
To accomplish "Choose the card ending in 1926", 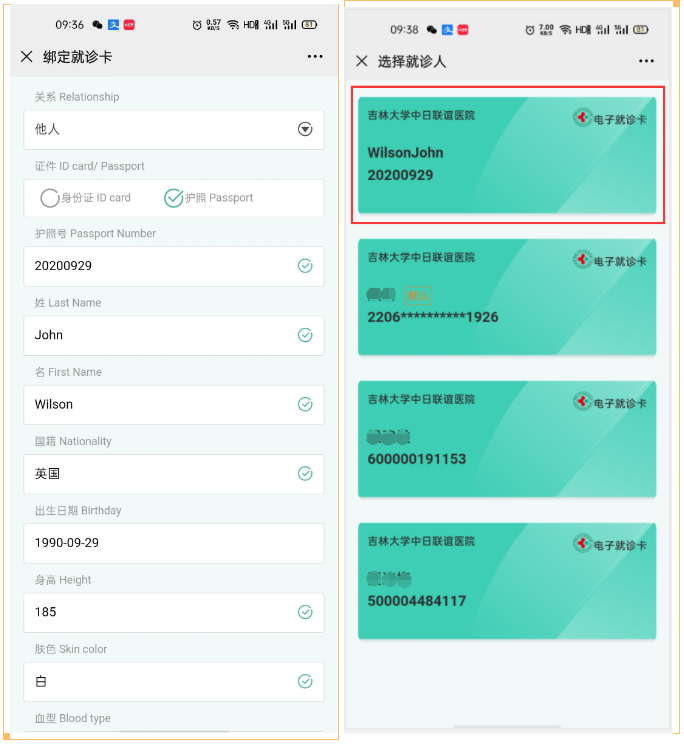I will (x=506, y=297).
